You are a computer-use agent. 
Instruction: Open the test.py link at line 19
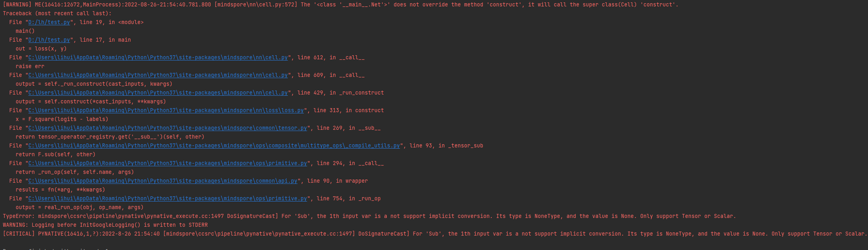(x=49, y=22)
